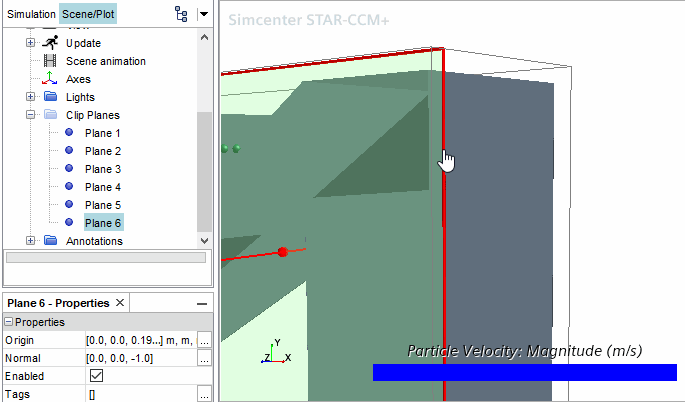Click the red sphere handle in scene

coord(283,252)
